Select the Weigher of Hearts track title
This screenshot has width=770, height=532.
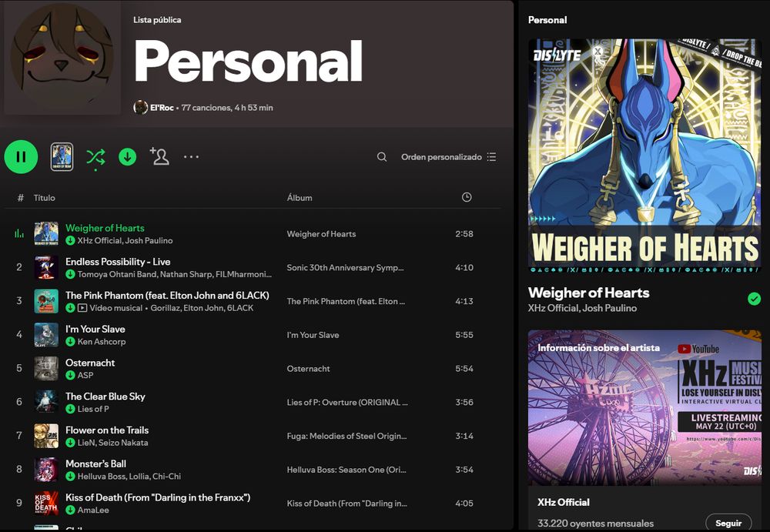(105, 228)
